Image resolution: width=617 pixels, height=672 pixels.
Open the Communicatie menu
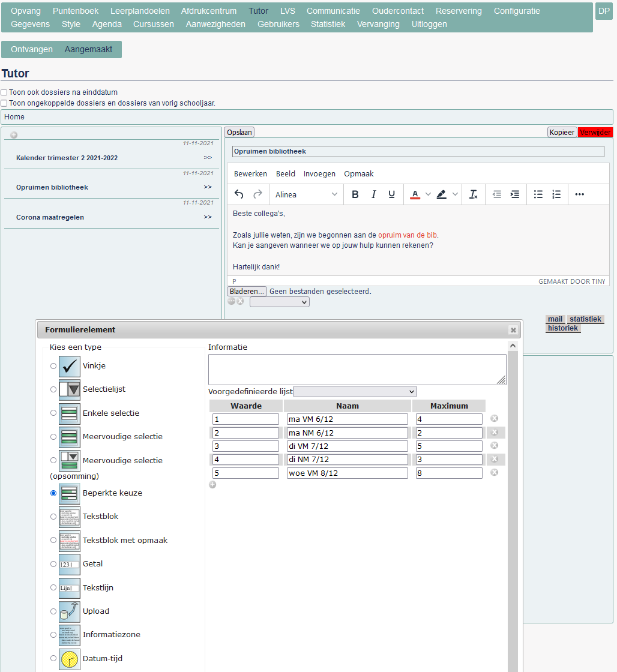pos(333,11)
